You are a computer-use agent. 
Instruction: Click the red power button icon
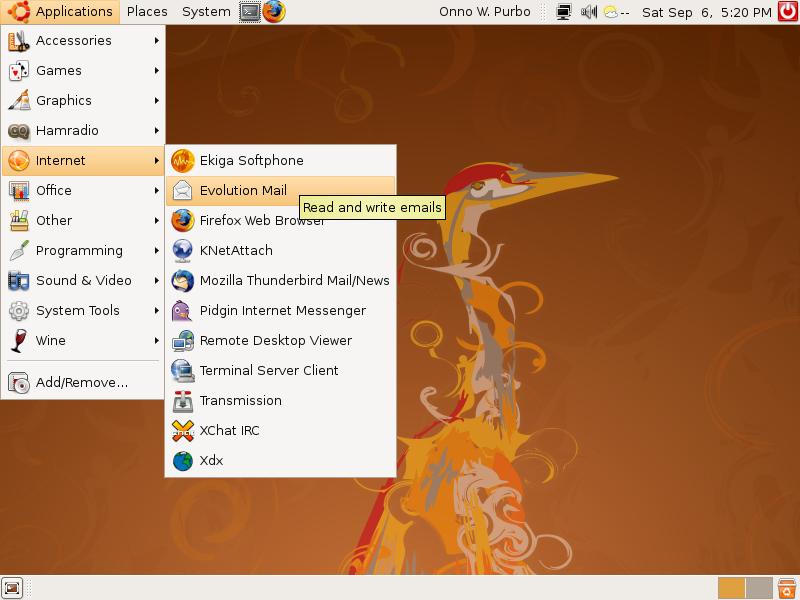pos(787,12)
